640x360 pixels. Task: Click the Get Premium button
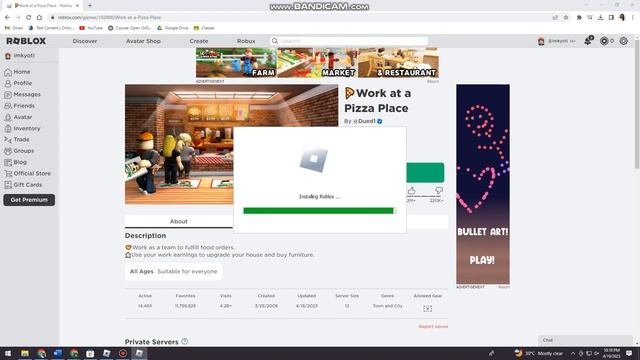pyautogui.click(x=29, y=200)
